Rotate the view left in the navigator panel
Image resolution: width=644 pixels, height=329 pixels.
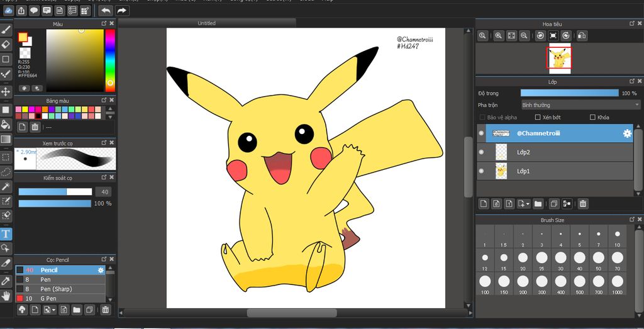point(540,36)
